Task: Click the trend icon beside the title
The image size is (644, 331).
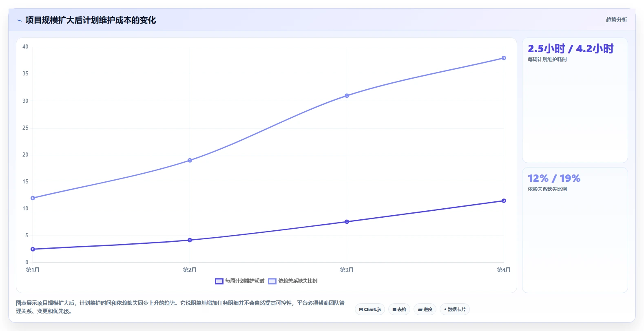Action: click(19, 20)
